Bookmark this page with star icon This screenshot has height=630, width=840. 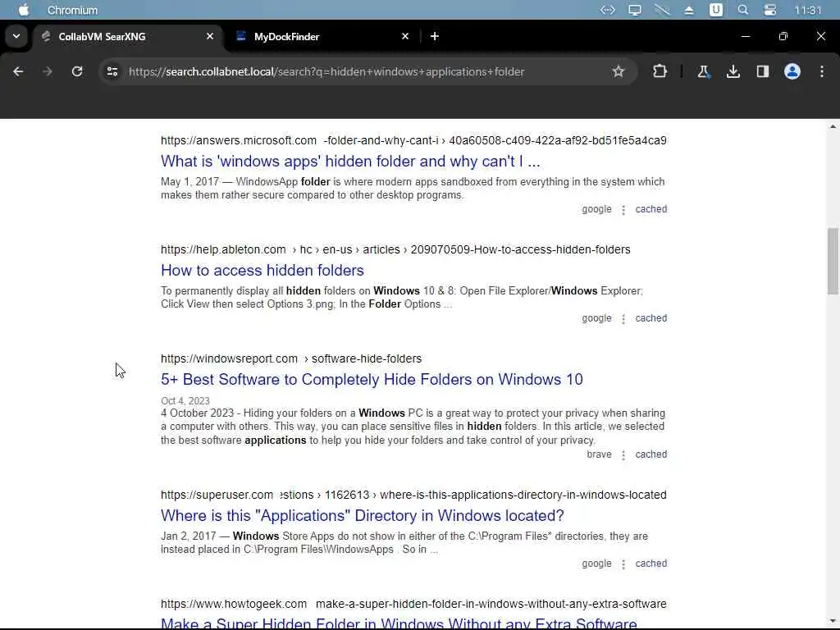click(619, 71)
